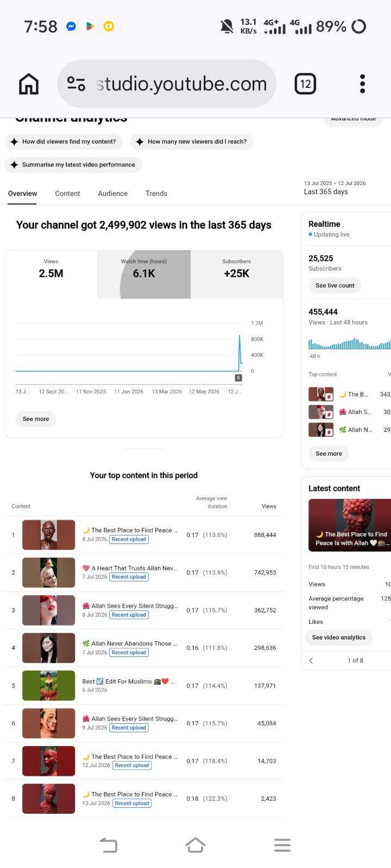Open site settings icon in address bar

pos(76,84)
